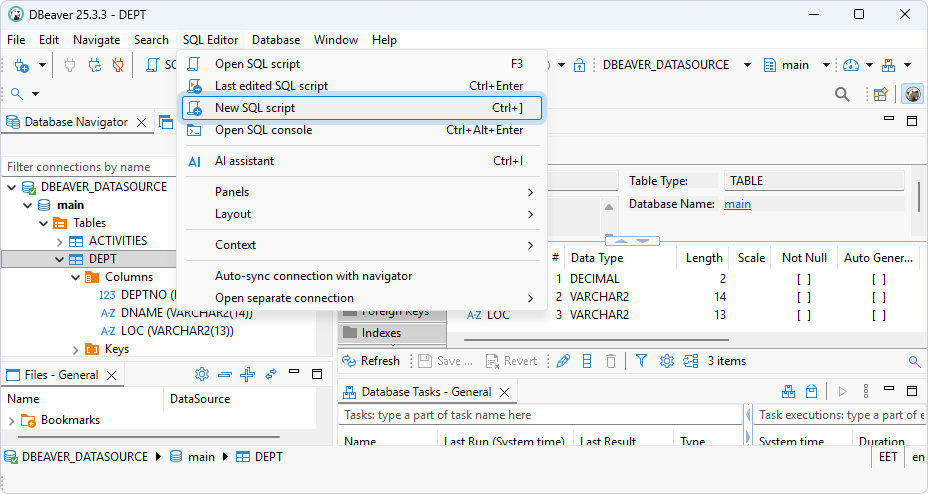This screenshot has width=928, height=494.
Task: Click the open perspective table icon
Action: pyautogui.click(x=881, y=94)
